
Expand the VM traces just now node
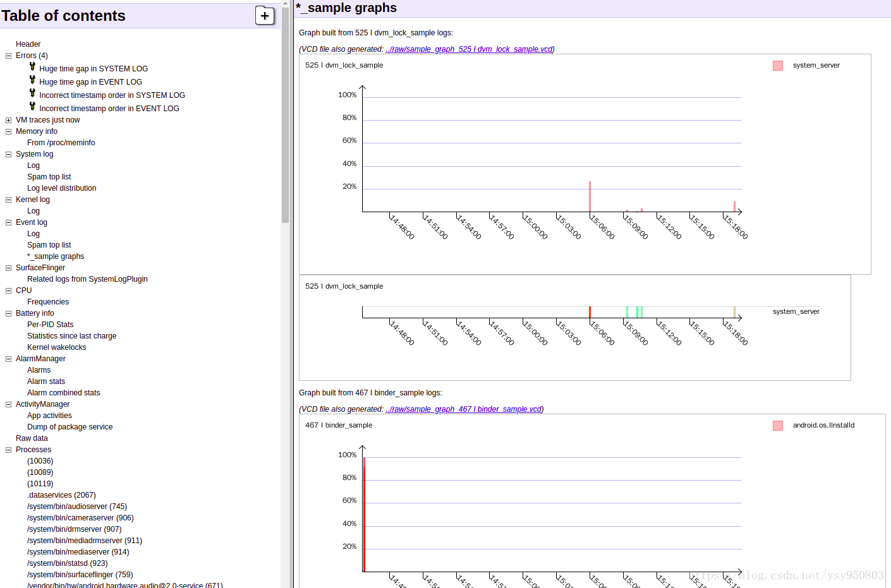8,120
